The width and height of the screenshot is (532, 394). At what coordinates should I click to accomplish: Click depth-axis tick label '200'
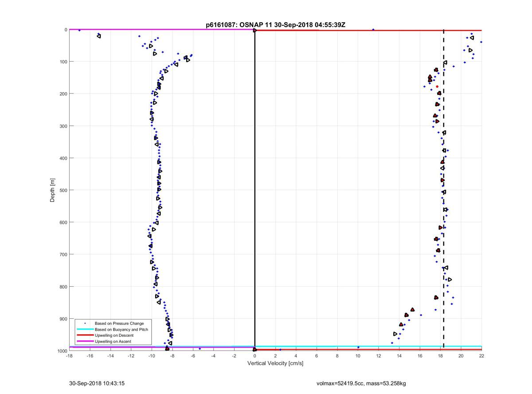(x=63, y=94)
